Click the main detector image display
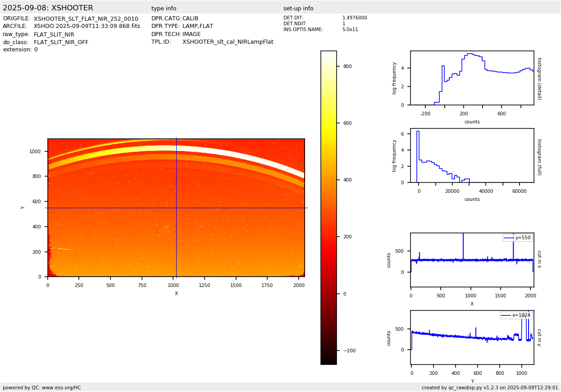The width and height of the screenshot is (561, 392). coord(176,208)
